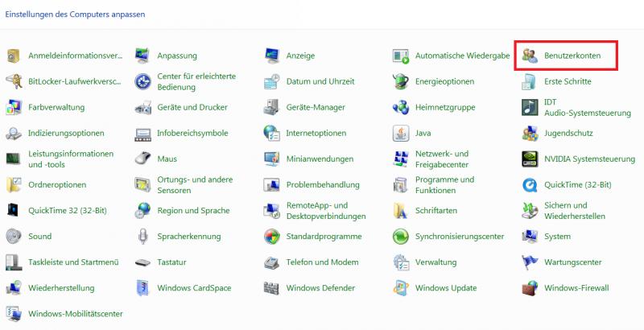Click the Anmeldeinformationsverwaltung safe icon

click(14, 56)
